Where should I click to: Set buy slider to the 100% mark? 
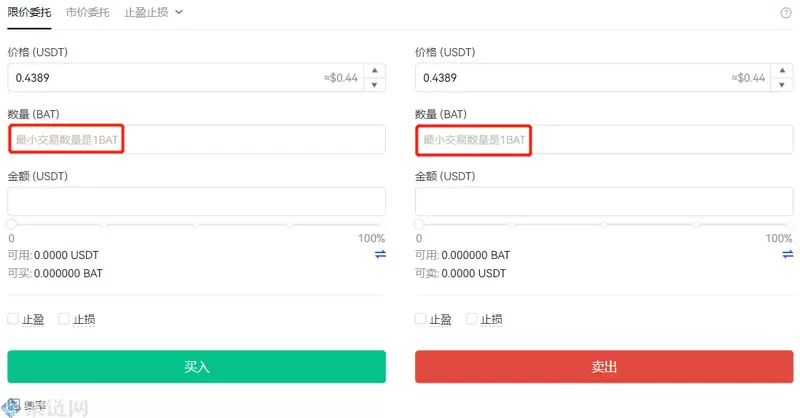pos(382,225)
